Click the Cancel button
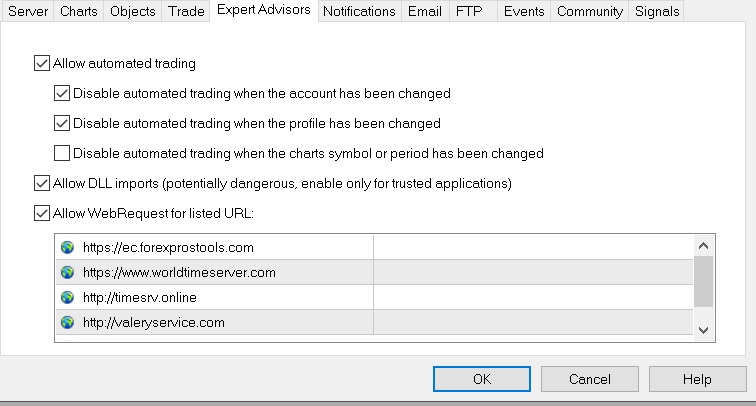The image size is (756, 406). click(590, 379)
